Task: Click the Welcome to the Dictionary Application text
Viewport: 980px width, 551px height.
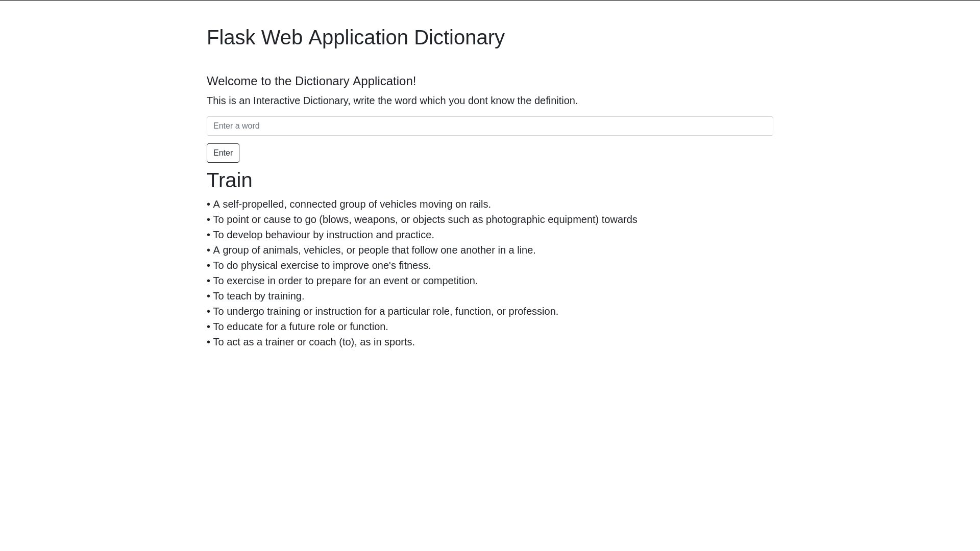Action: click(311, 81)
